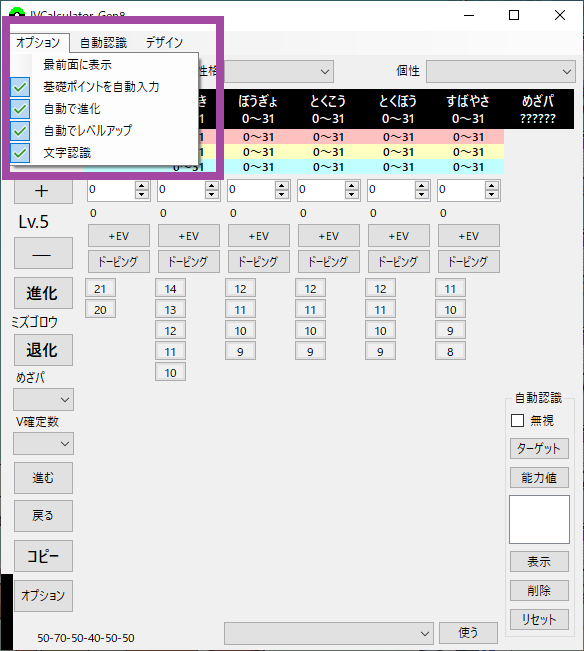
Task: Check the 無視 checkbox
Action: click(517, 421)
